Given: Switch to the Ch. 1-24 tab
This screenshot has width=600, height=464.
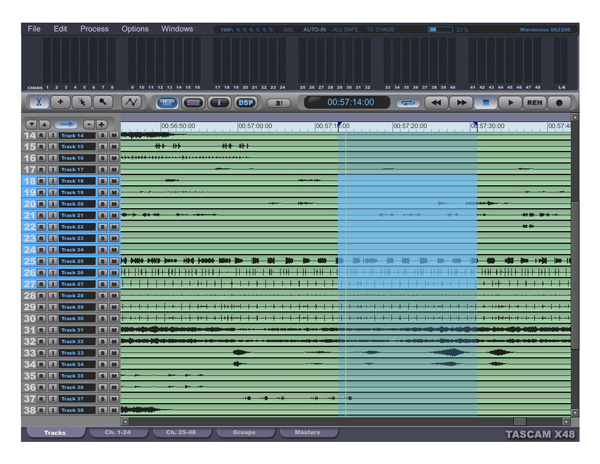Looking at the screenshot, I should (x=118, y=432).
